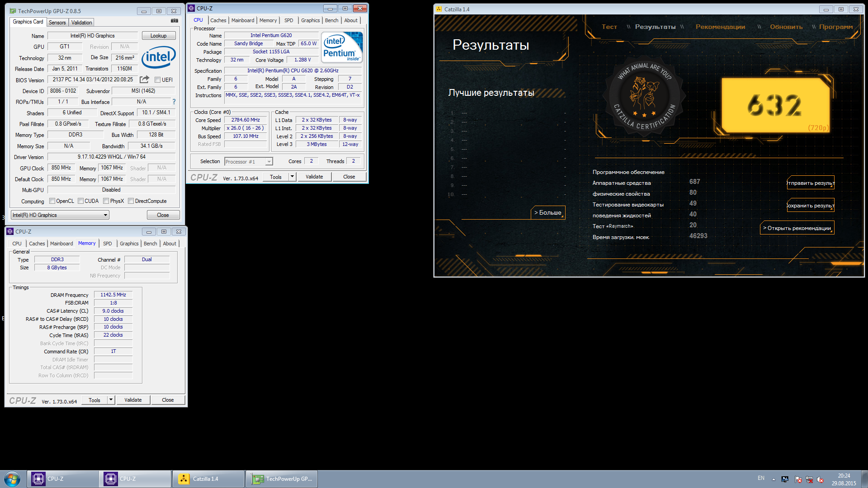Viewport: 868px width, 488px height.
Task: Click the CPU-Z Memory window title icon
Action: click(x=10, y=231)
